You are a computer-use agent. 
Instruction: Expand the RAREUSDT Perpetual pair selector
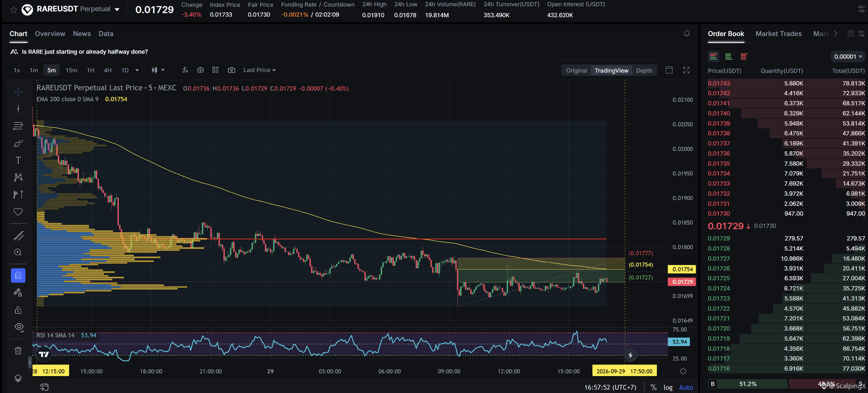pos(117,10)
